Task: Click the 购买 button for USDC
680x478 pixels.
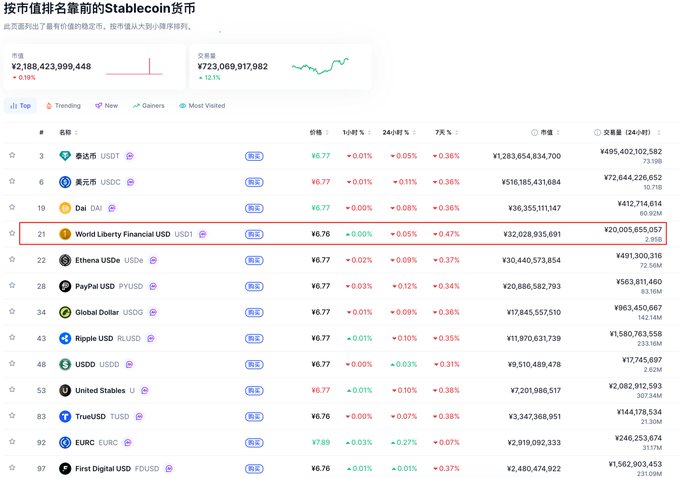Action: (254, 182)
